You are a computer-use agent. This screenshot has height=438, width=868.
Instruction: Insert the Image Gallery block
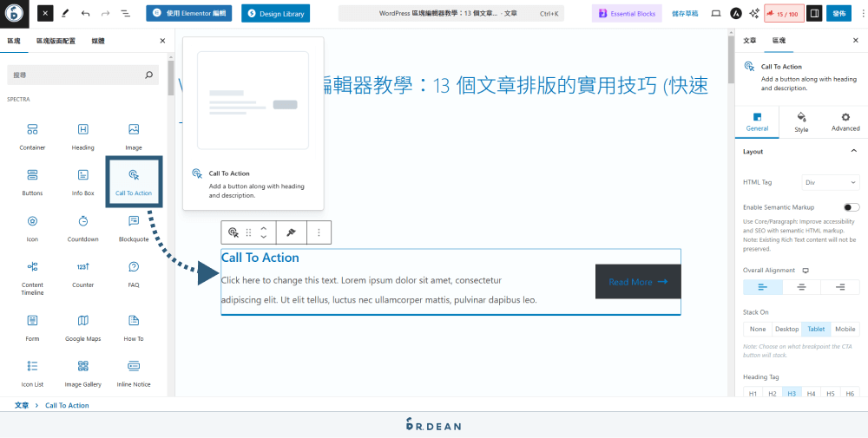(x=83, y=374)
